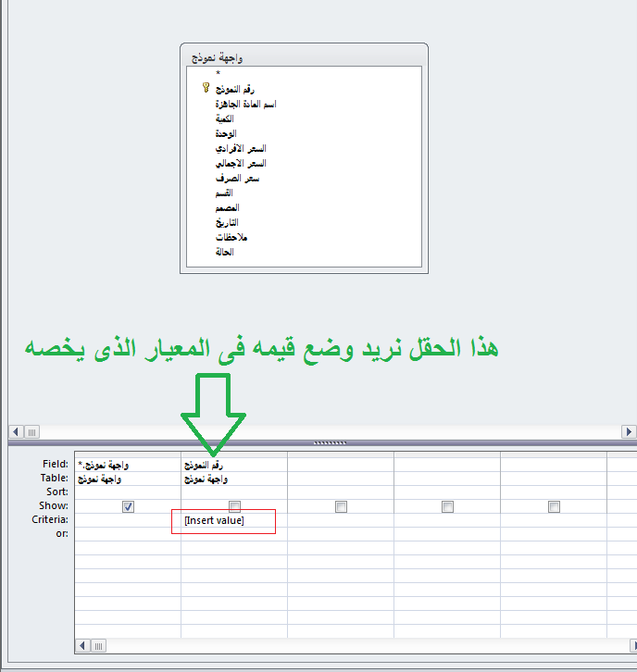Select field الوحدة in the table list
Image resolution: width=637 pixels, height=672 pixels.
(x=226, y=133)
